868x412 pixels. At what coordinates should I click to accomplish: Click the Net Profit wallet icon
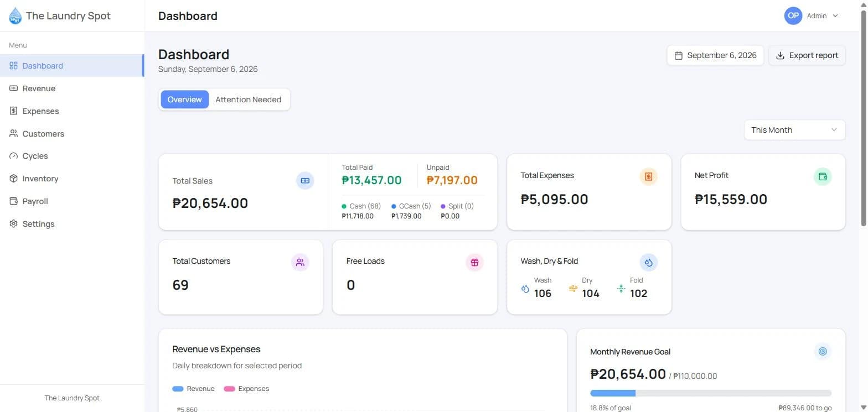823,176
